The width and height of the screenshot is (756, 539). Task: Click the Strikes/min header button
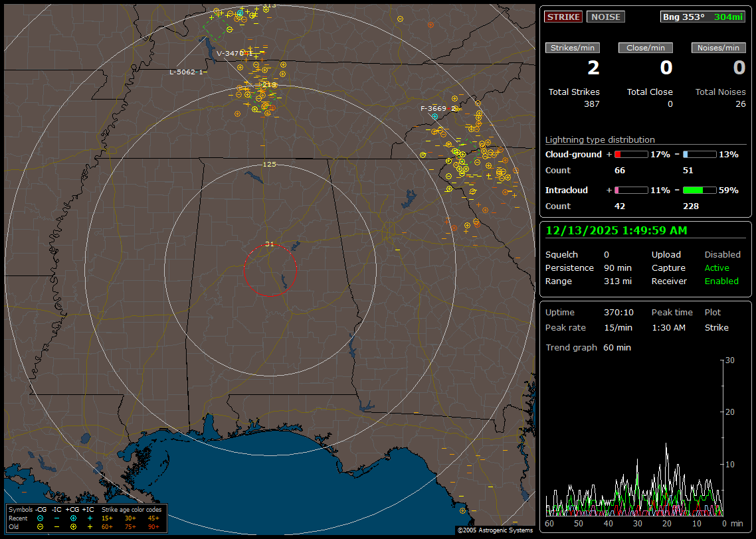573,48
